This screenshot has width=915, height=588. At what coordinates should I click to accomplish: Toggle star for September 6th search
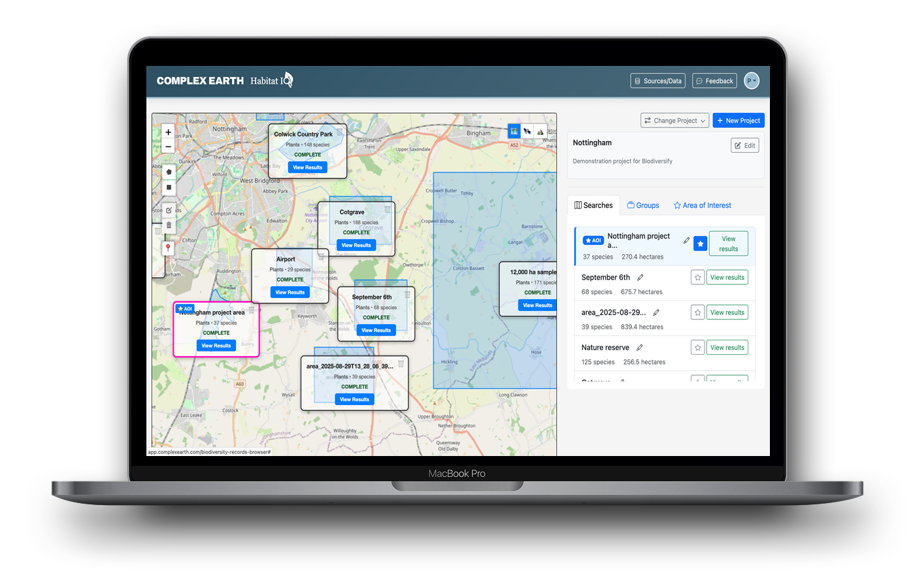tap(697, 278)
